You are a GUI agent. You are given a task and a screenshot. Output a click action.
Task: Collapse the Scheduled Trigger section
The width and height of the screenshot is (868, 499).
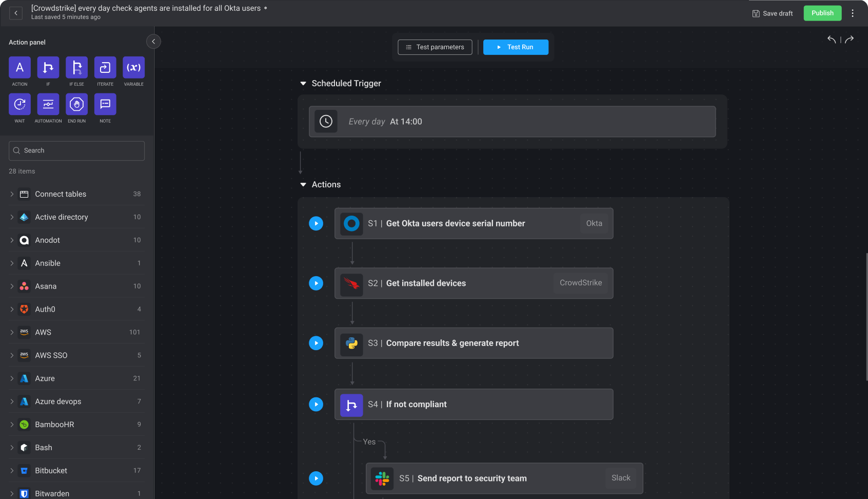pyautogui.click(x=303, y=83)
